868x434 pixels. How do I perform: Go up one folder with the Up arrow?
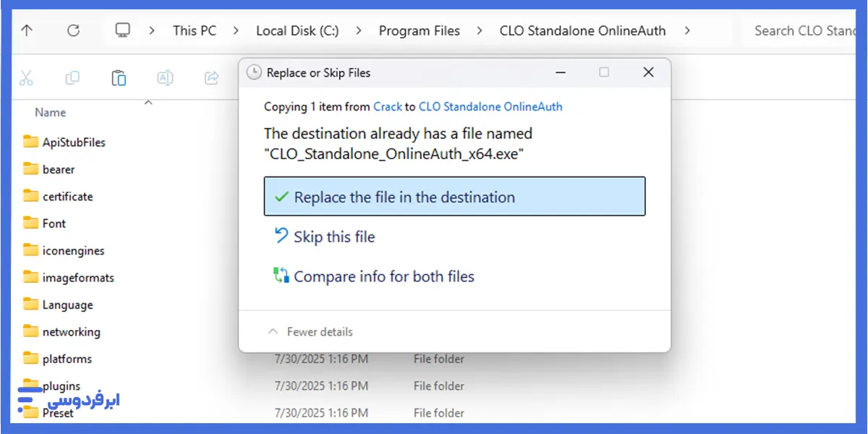point(27,30)
